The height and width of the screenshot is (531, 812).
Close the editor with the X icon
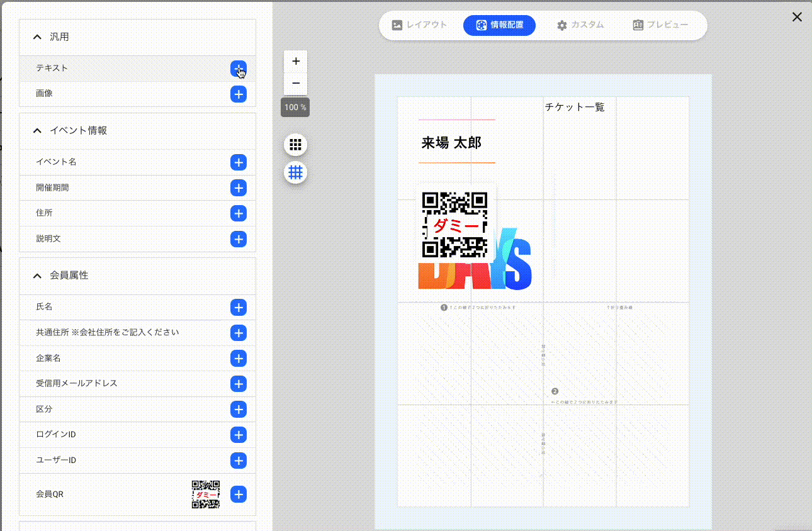pos(797,17)
